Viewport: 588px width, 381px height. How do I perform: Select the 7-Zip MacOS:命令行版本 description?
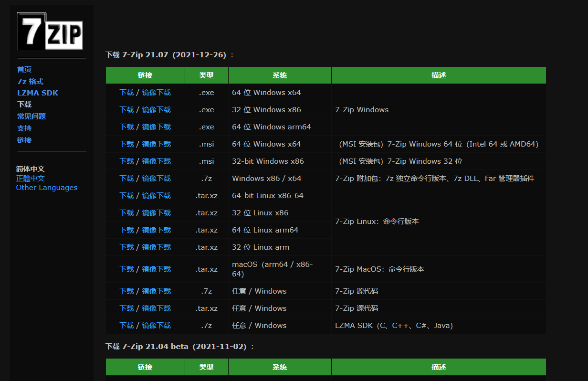(x=380, y=269)
